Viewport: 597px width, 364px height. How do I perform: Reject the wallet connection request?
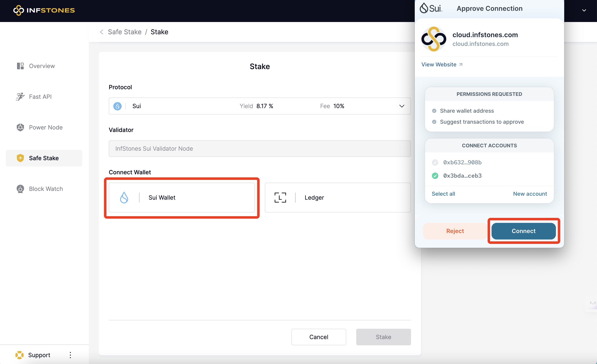pos(455,231)
